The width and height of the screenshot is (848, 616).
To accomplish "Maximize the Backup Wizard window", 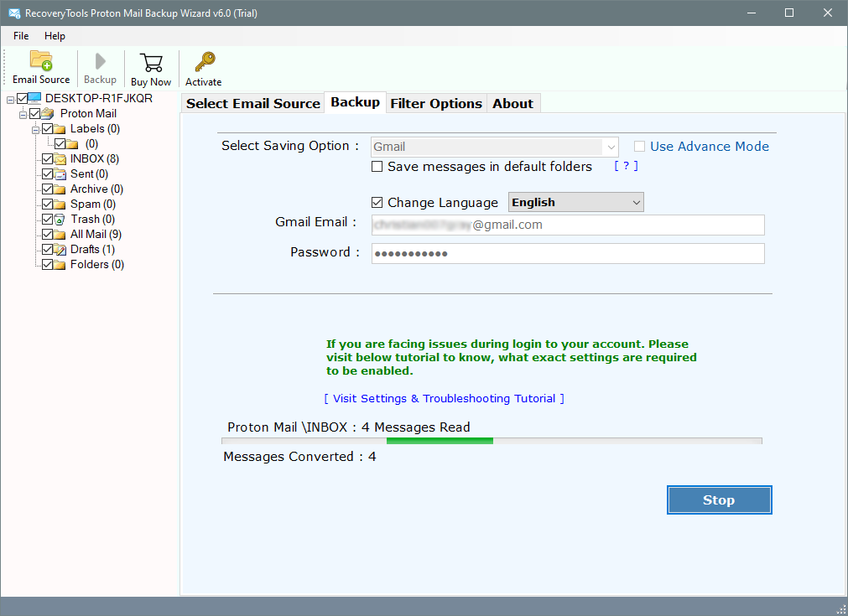I will 789,13.
